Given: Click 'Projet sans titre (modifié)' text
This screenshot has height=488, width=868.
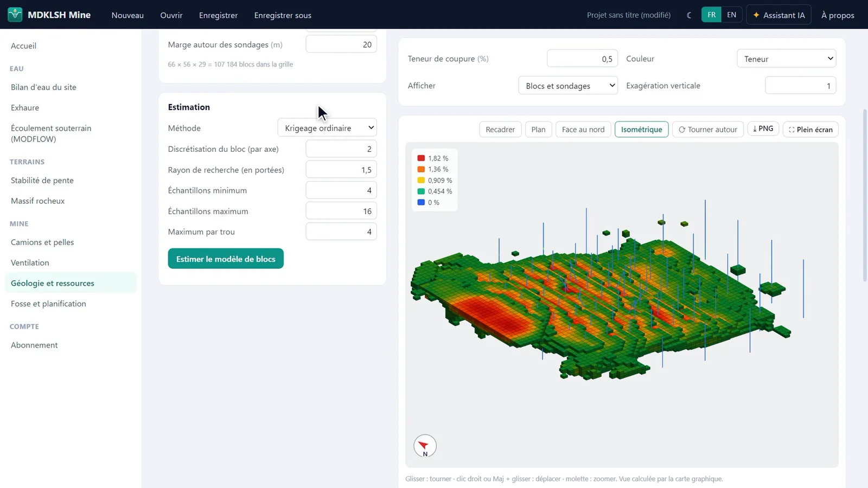Looking at the screenshot, I should [629, 15].
